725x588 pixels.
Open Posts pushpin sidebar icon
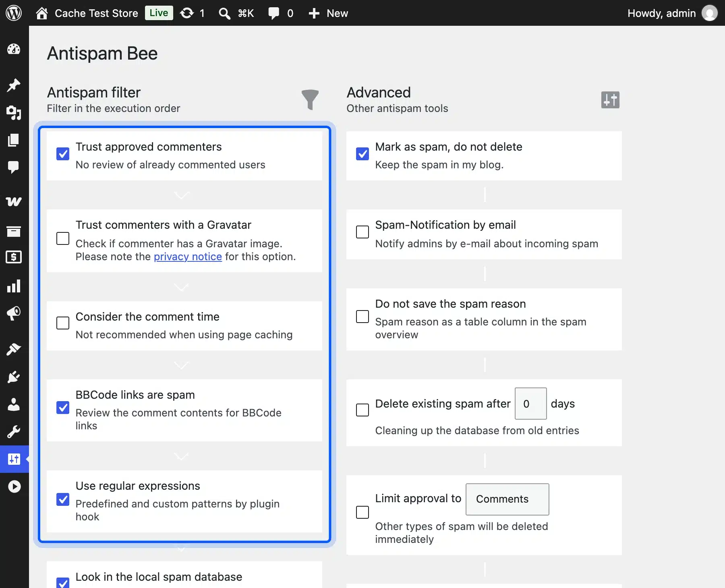click(x=14, y=85)
